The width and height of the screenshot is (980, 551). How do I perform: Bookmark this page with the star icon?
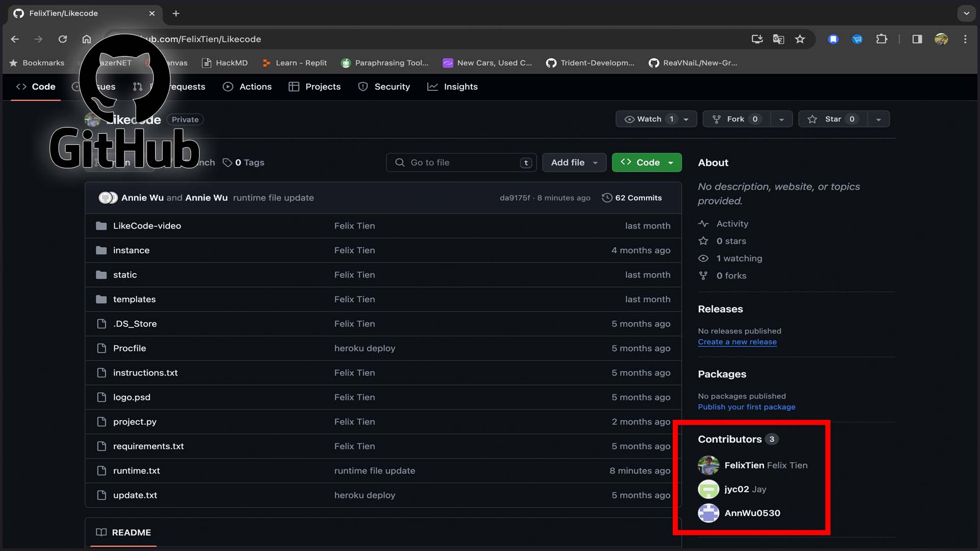(800, 39)
